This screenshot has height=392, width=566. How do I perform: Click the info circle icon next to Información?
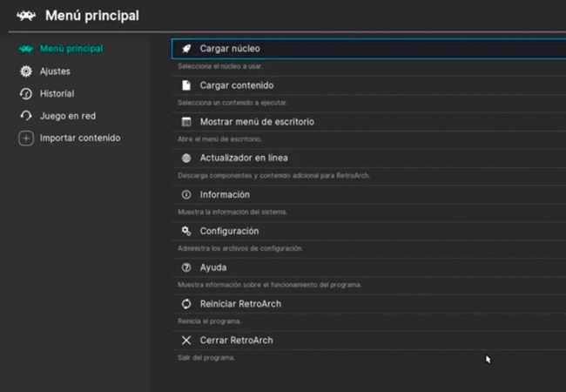[x=186, y=194]
